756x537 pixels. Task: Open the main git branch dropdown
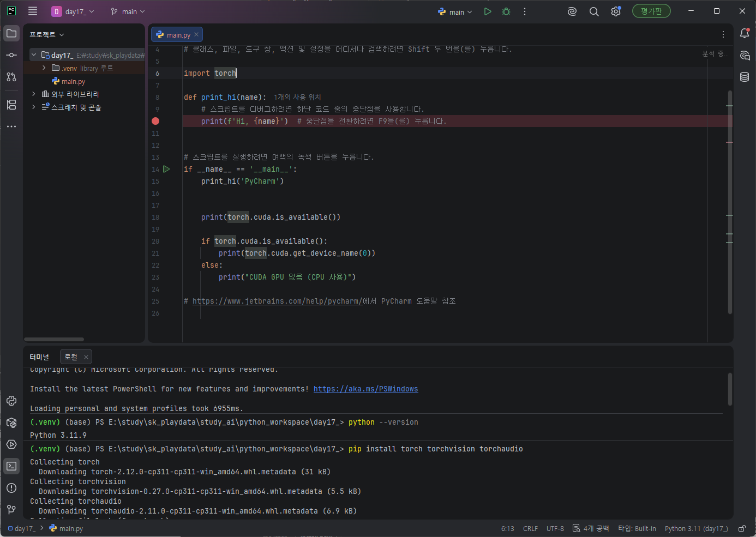click(x=128, y=11)
